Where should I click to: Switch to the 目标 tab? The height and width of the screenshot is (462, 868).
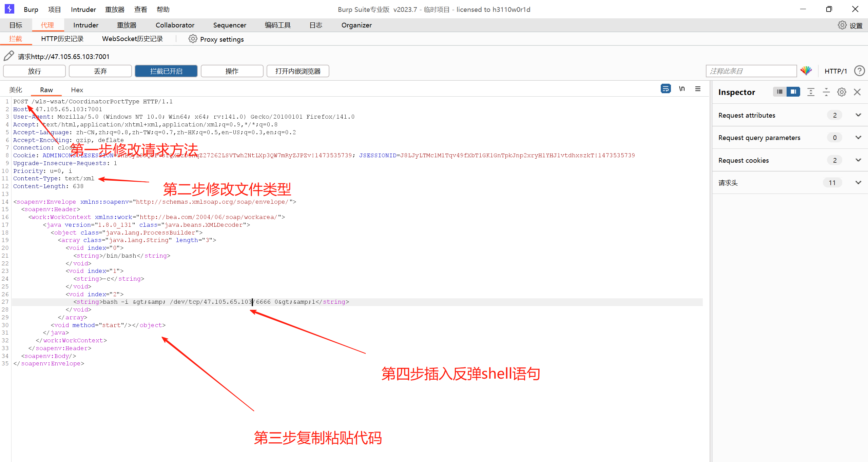(16, 25)
